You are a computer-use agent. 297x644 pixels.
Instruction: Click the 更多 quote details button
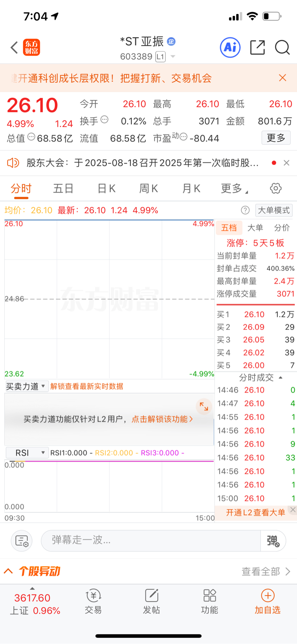(276, 138)
